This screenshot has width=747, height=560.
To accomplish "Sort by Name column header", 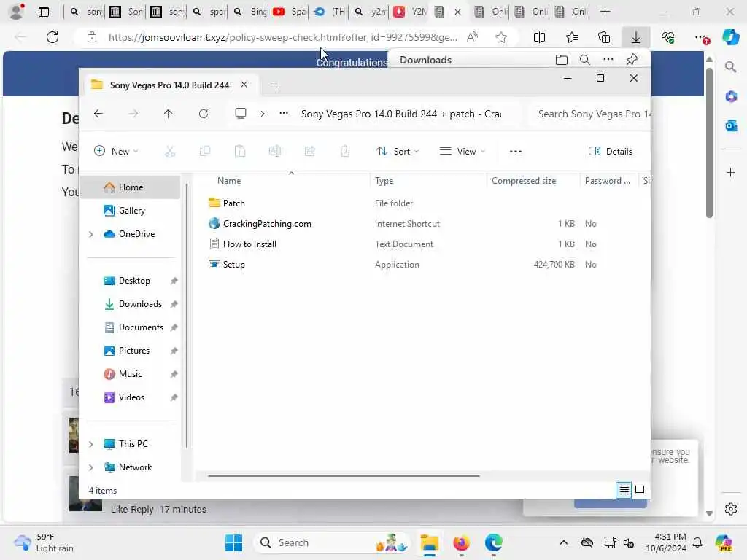I will pos(229,181).
